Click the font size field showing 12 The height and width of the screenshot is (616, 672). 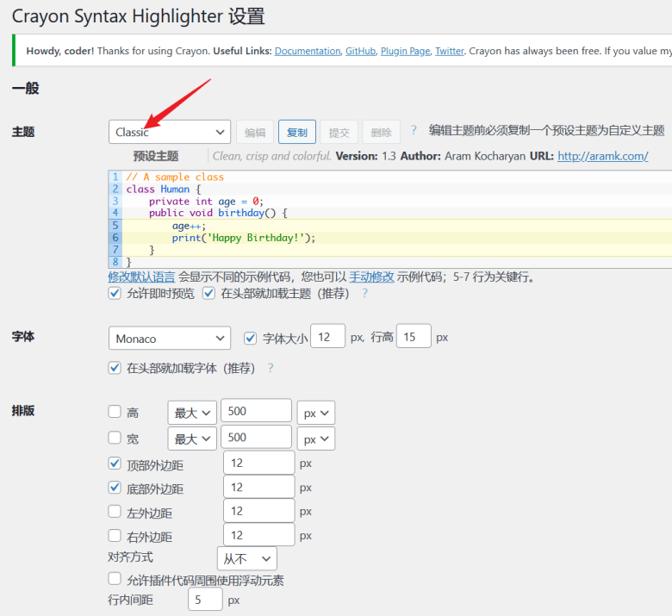pyautogui.click(x=327, y=336)
